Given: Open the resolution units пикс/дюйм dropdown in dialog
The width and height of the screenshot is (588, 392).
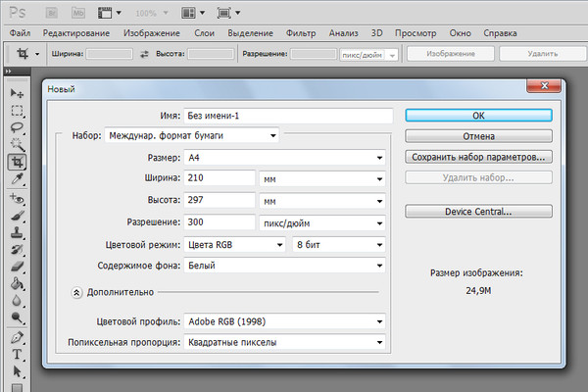Looking at the screenshot, I should point(322,223).
